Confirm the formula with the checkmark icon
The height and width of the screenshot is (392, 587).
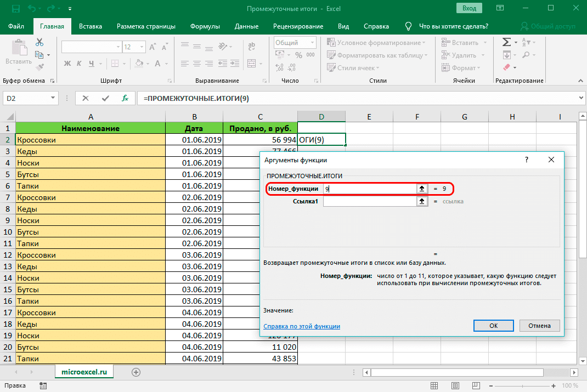105,98
